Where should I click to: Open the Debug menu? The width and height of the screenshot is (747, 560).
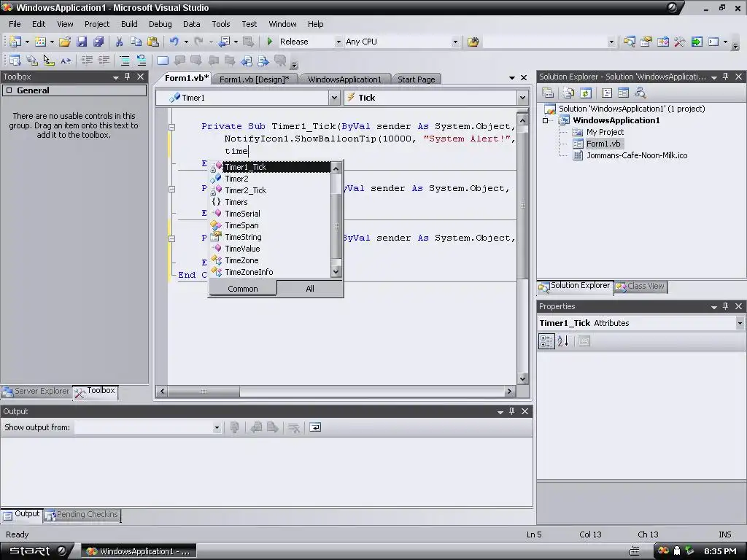coord(160,24)
